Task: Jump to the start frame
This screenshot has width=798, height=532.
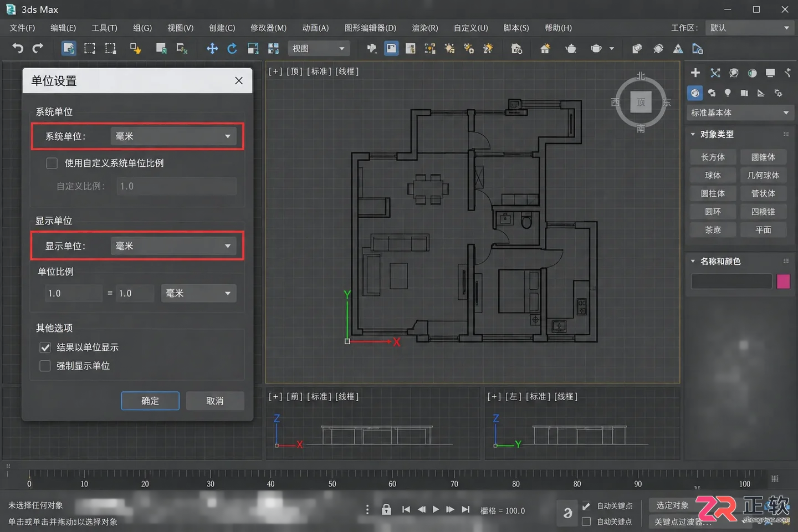Action: pyautogui.click(x=406, y=509)
